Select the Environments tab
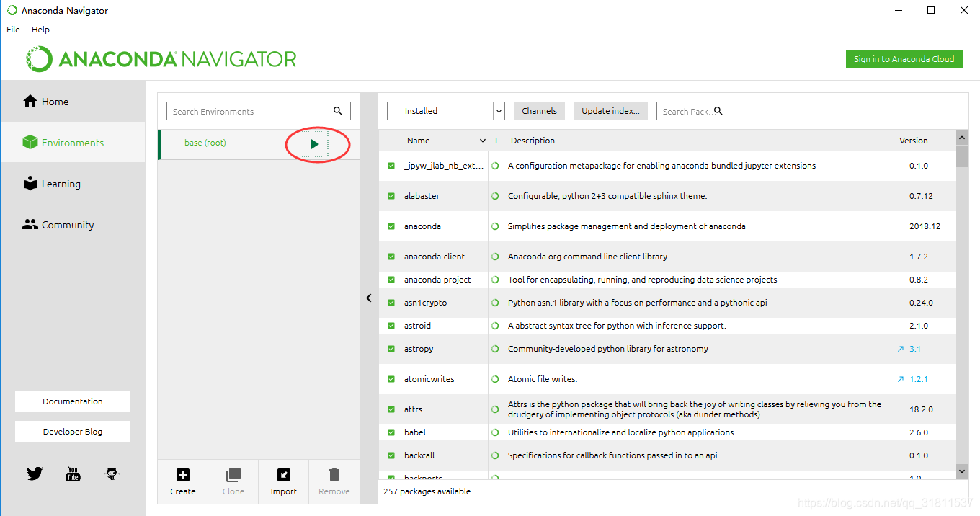The image size is (980, 516). tap(73, 143)
